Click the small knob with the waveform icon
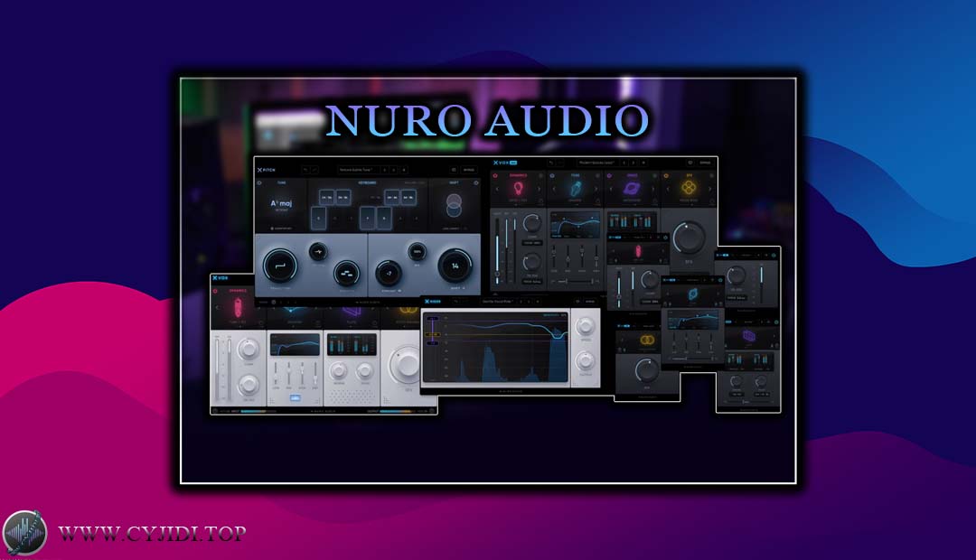 [x=319, y=252]
